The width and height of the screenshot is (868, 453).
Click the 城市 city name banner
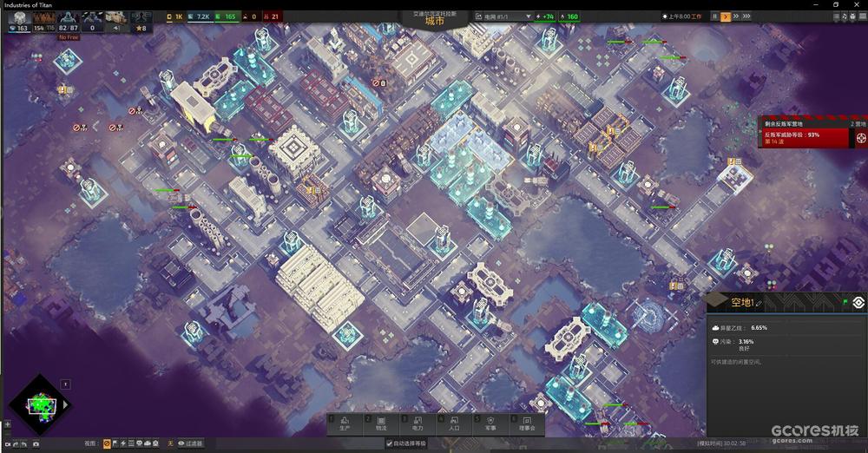pyautogui.click(x=435, y=21)
